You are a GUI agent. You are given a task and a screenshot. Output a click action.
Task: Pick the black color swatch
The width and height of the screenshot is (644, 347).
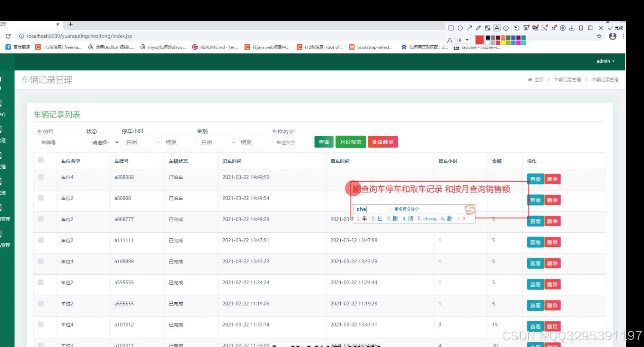pyautogui.click(x=488, y=38)
